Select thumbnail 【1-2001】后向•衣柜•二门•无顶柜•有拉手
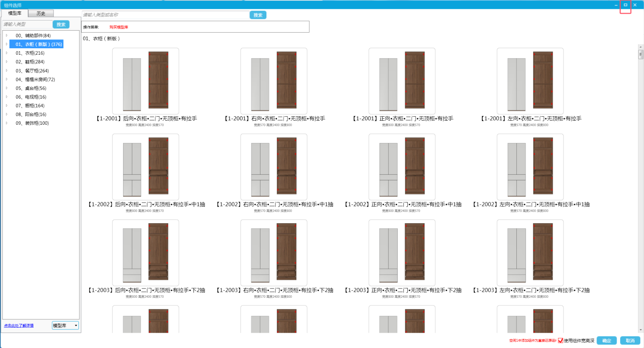Viewport: 644px width, 348px height. click(145, 81)
